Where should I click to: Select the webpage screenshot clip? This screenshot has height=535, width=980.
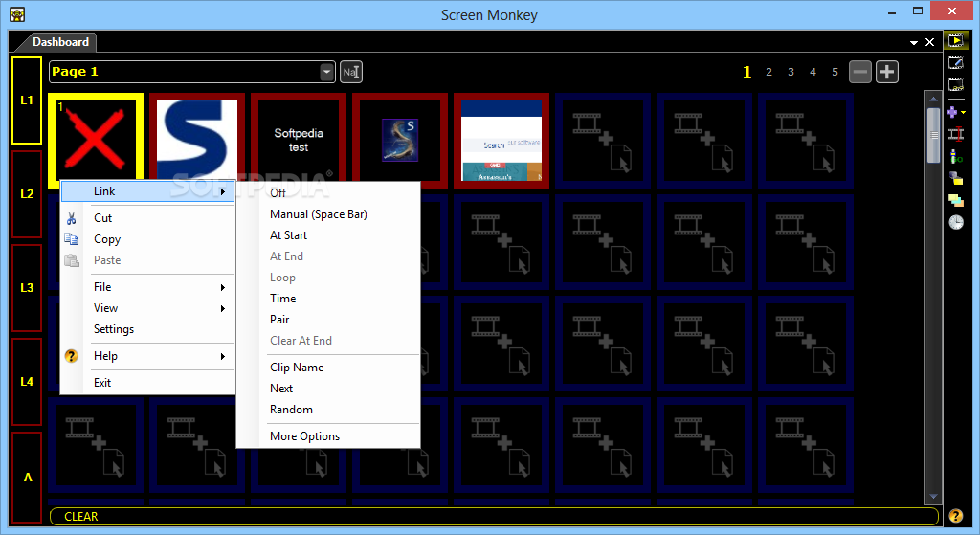click(x=501, y=140)
